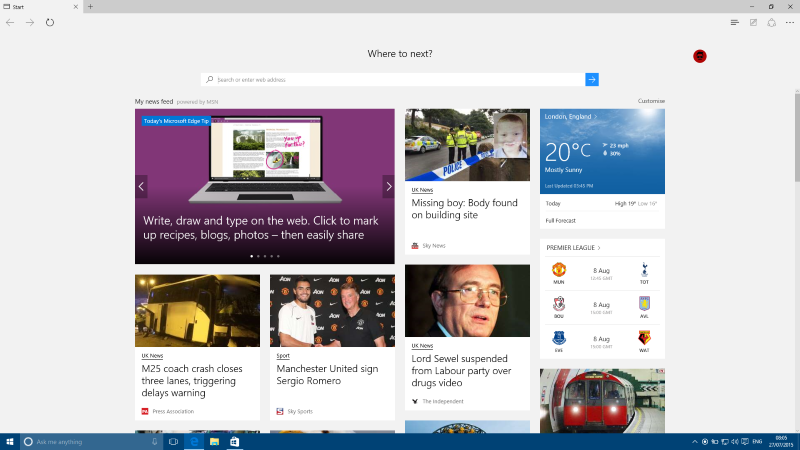The image size is (800, 450).
Task: Show the previous carousel slide
Action: pos(141,187)
